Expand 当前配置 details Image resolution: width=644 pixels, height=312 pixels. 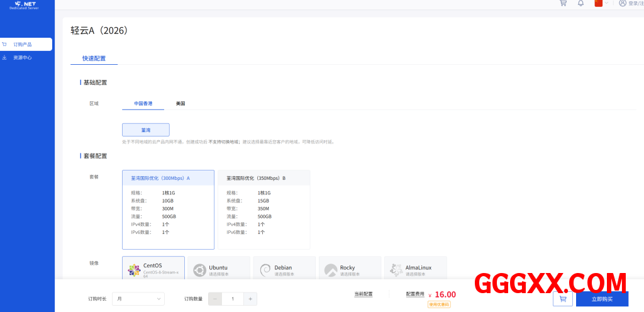coord(364,294)
